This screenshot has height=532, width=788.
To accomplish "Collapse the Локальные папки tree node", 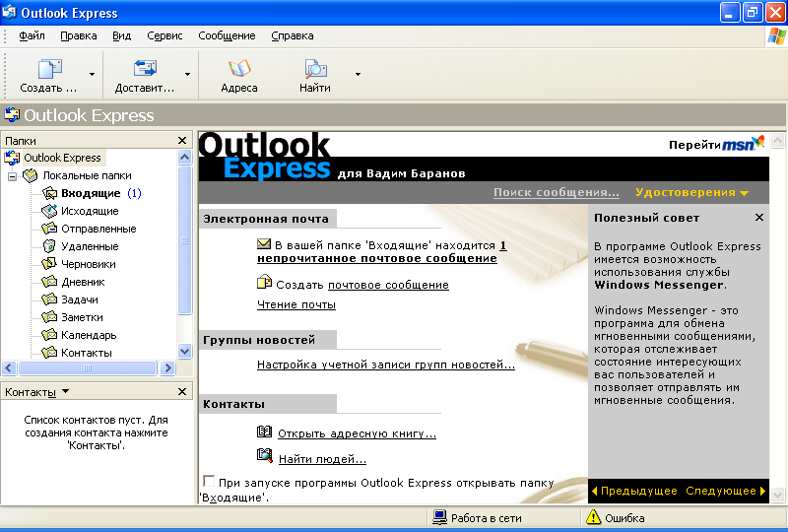I will [13, 176].
